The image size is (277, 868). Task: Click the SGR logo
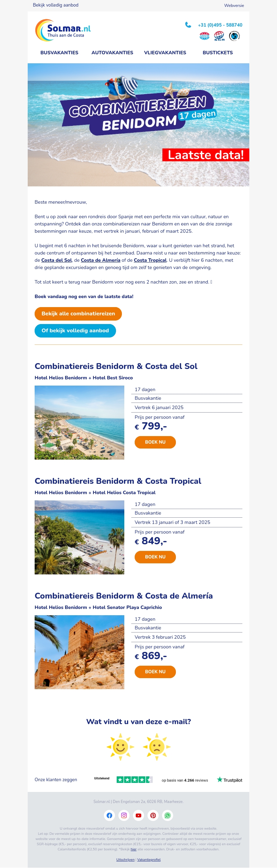(x=218, y=36)
